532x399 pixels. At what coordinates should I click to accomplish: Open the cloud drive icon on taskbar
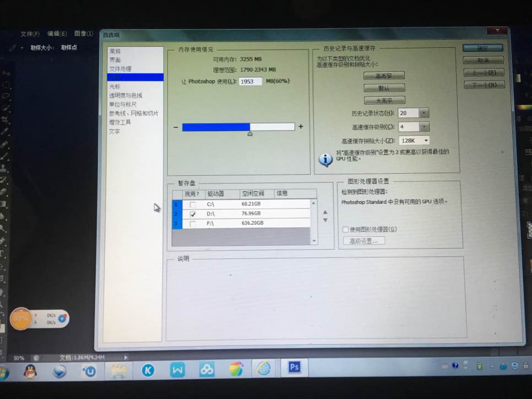click(x=207, y=369)
